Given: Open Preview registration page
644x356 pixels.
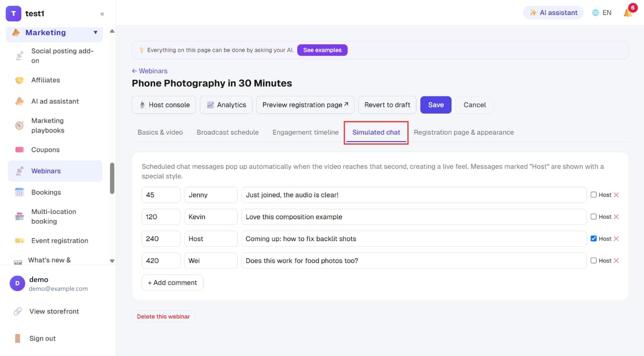Looking at the screenshot, I should click(305, 105).
